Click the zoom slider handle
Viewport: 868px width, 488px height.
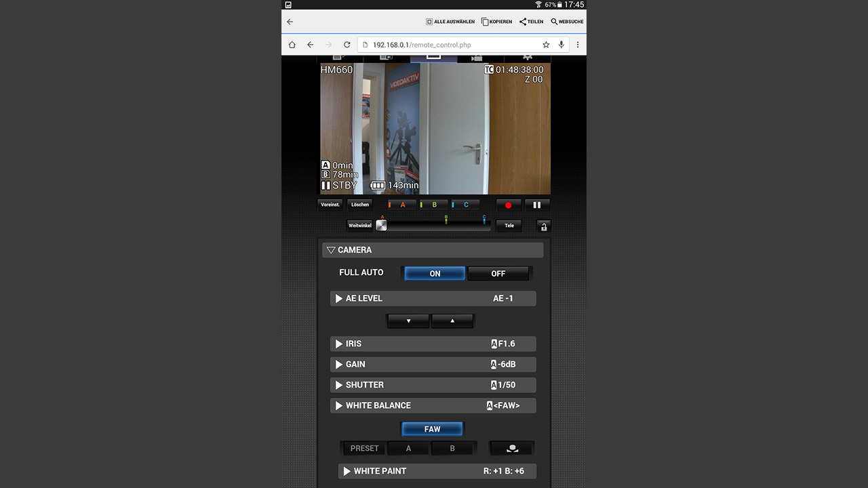click(381, 226)
